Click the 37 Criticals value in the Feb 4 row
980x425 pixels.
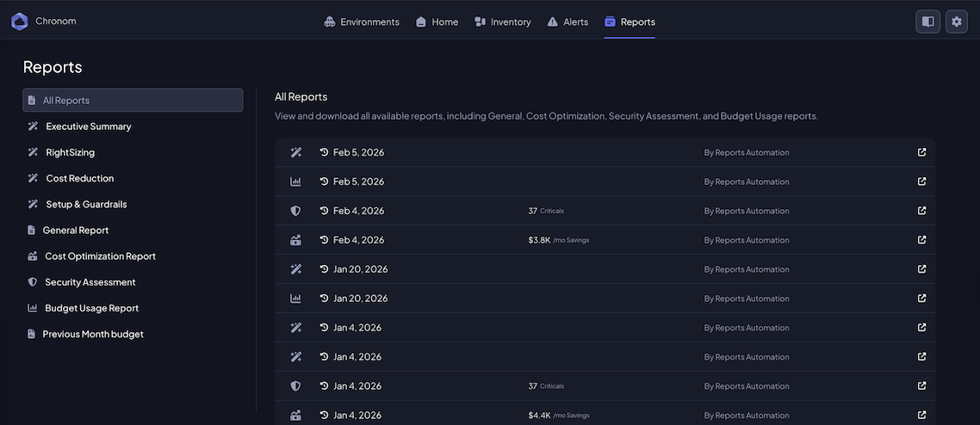[x=546, y=211]
